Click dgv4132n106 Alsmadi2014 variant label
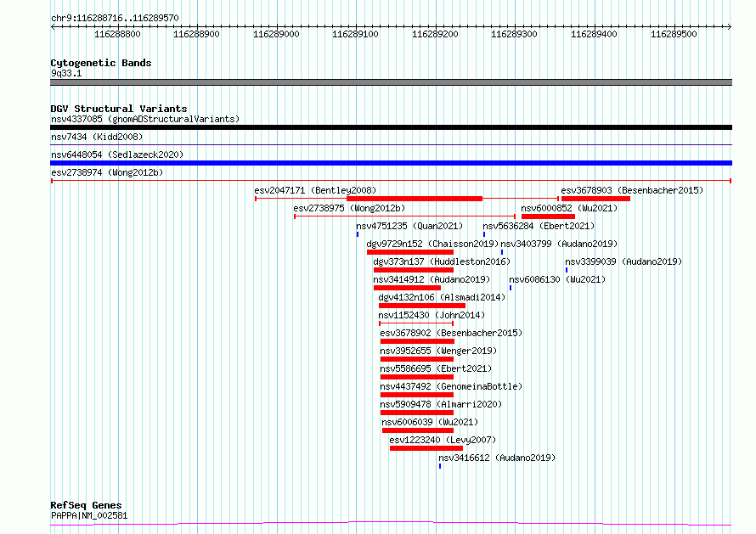This screenshot has width=756, height=534. click(x=442, y=297)
